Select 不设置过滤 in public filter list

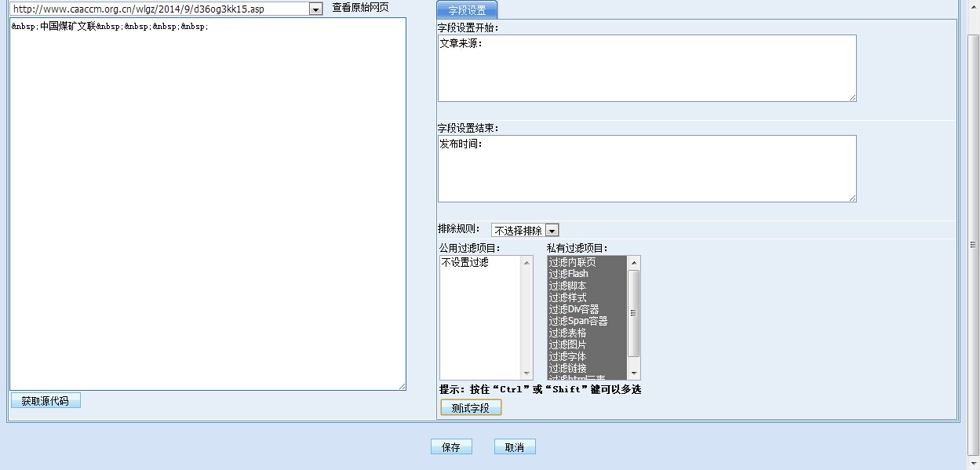coord(464,263)
